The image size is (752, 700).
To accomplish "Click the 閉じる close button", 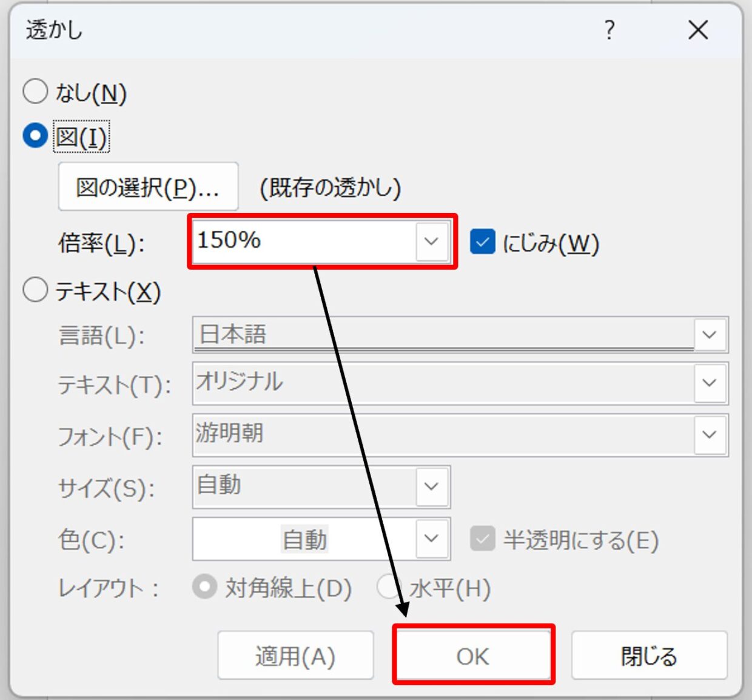I will pos(649,656).
